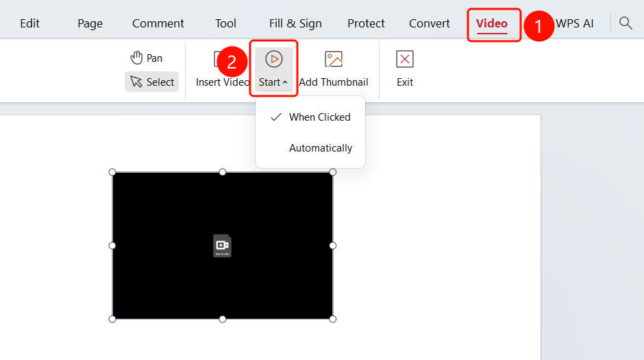Open the Edit tab
The width and height of the screenshot is (644, 360).
(x=29, y=23)
